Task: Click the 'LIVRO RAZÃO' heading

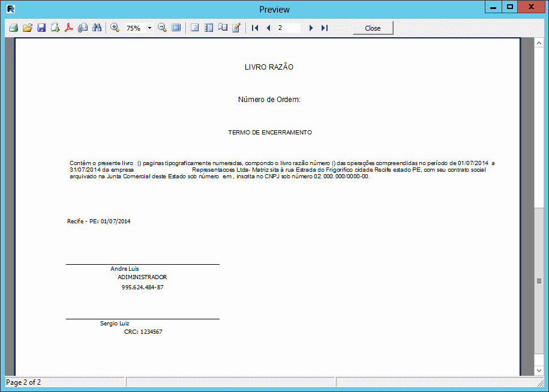Action: pos(269,67)
